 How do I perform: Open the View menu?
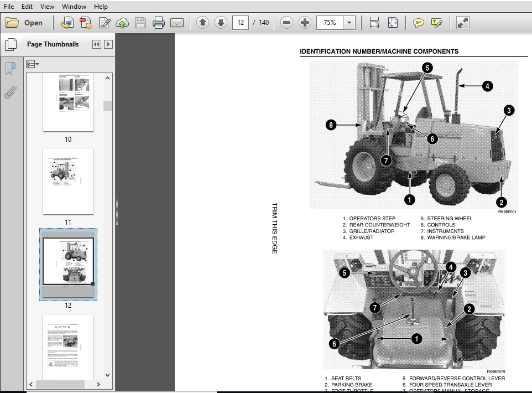click(x=47, y=7)
